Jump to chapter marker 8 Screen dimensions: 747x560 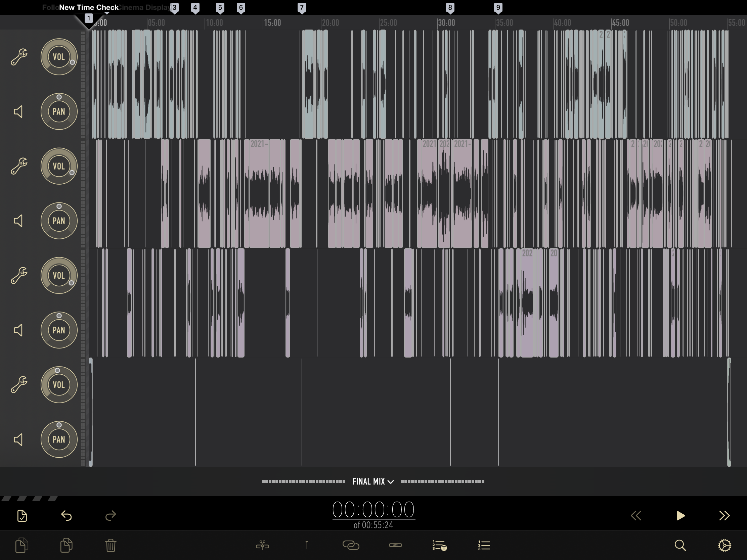[x=450, y=8]
